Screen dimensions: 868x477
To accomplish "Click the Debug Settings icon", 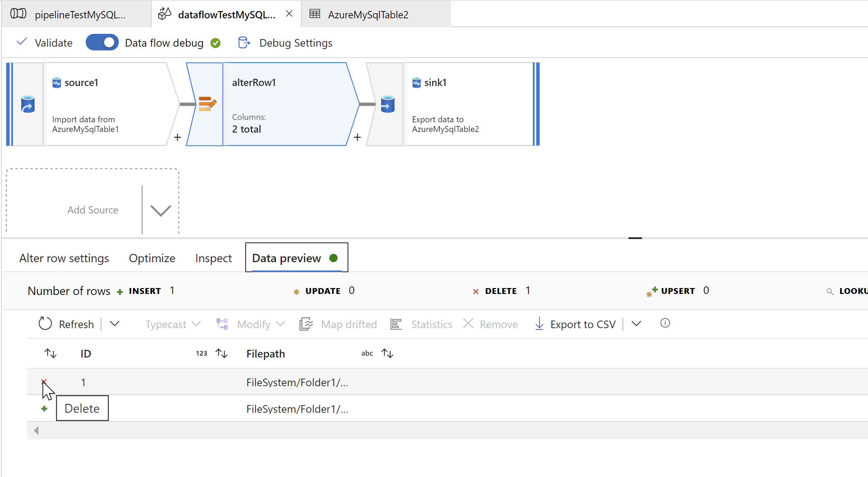I will (x=244, y=43).
